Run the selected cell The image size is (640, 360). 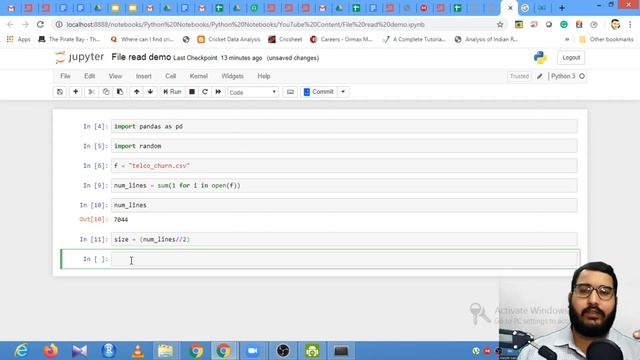pos(172,92)
